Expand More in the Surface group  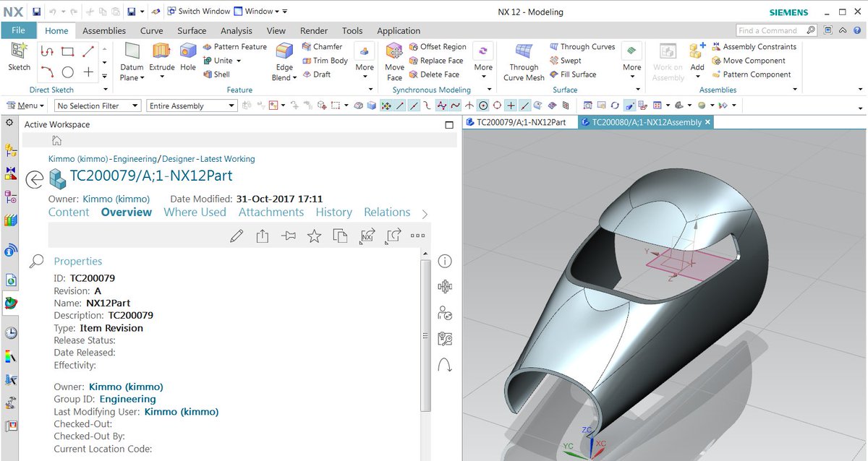tap(632, 61)
